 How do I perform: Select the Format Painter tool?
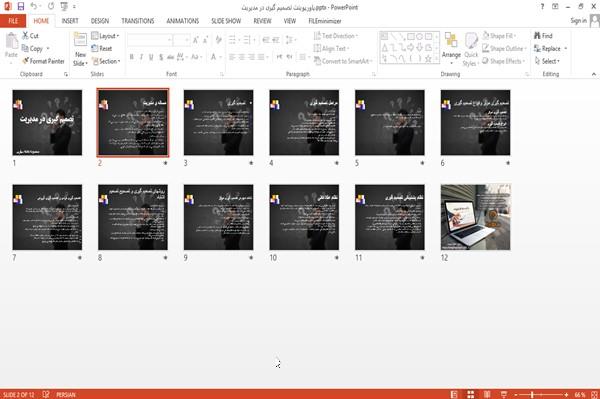coord(43,61)
